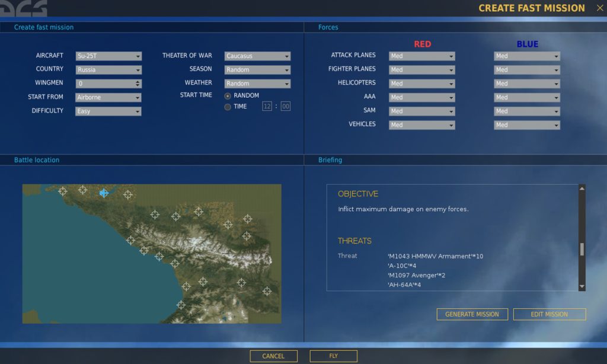Click the GENERATE MISSION button
Viewport: 607px width, 364px height.
click(472, 314)
